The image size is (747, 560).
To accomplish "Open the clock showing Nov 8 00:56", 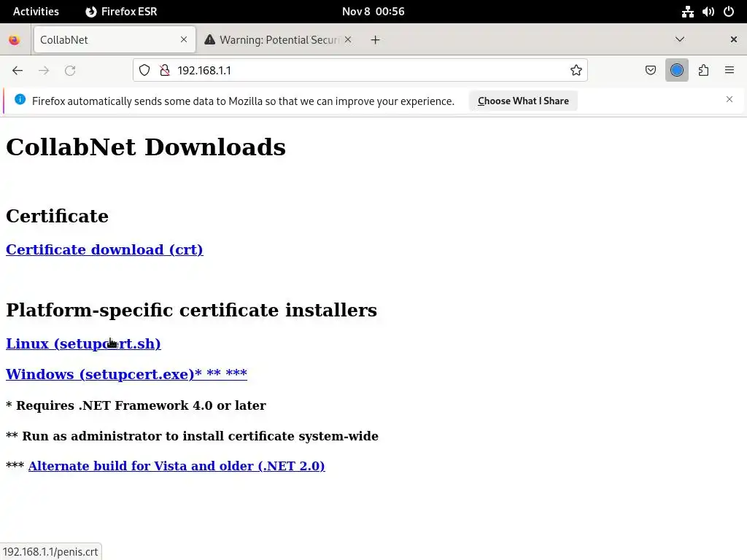I will click(x=373, y=12).
